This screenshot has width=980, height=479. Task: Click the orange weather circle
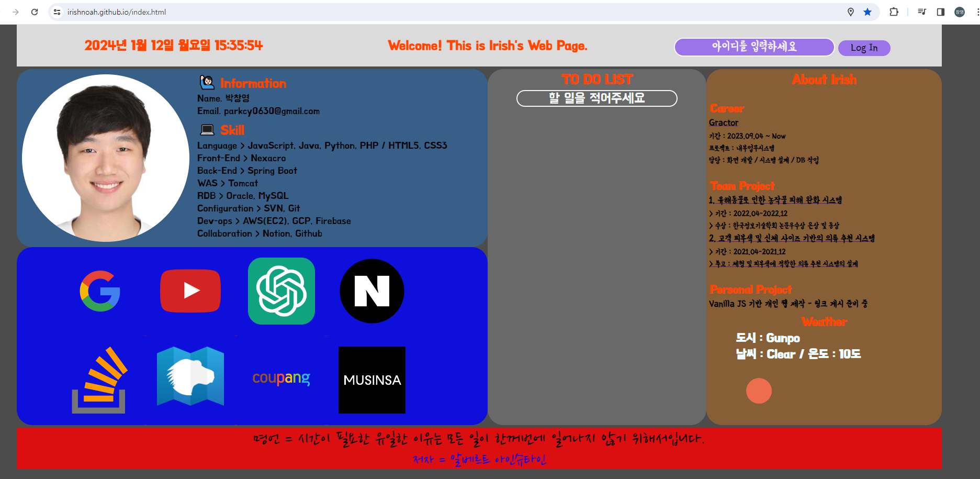pos(759,391)
